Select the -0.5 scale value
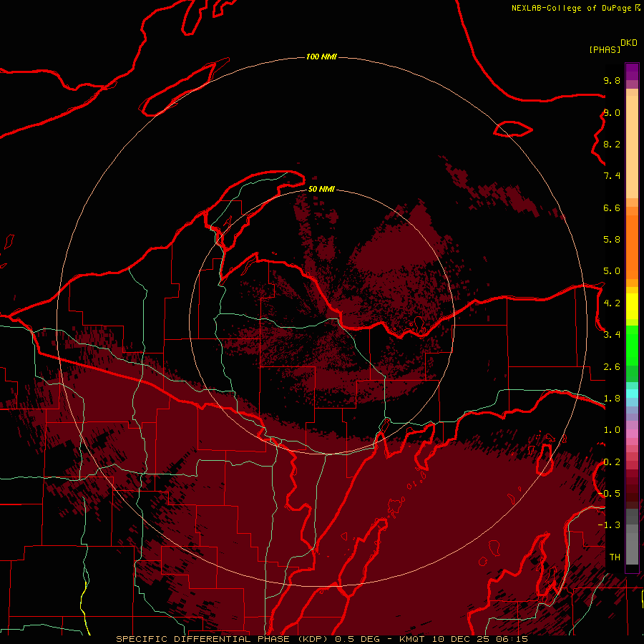Viewport: 644px width, 644px height. 610,494
